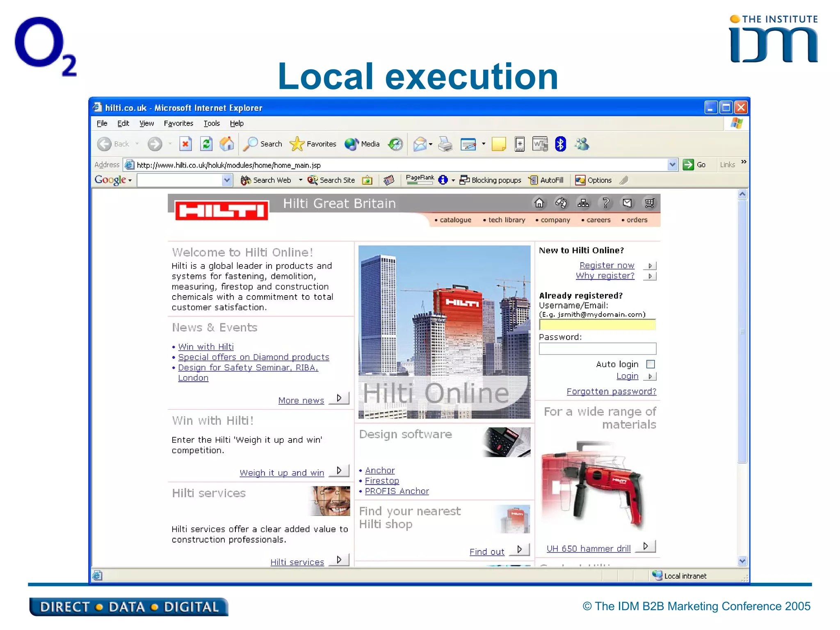The height and width of the screenshot is (630, 840).
Task: Click the Refresh page icon
Action: tap(206, 144)
